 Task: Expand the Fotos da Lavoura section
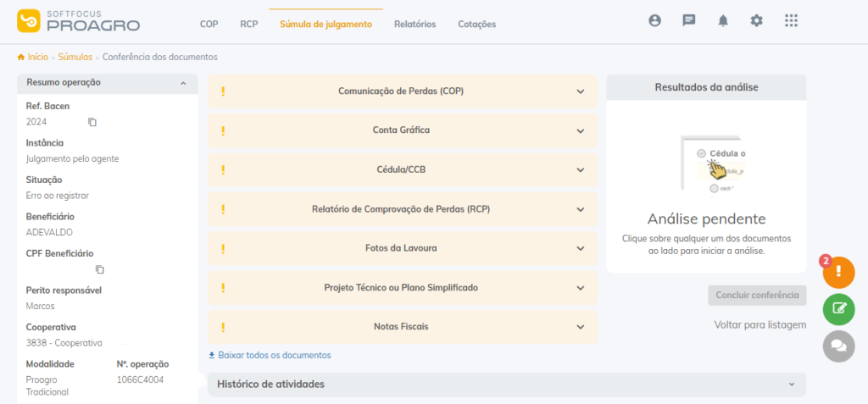point(402,248)
